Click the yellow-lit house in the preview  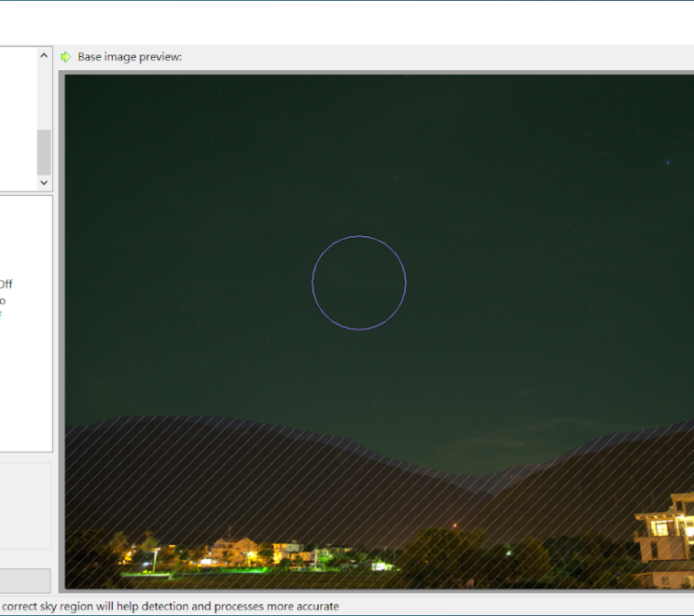(238, 550)
